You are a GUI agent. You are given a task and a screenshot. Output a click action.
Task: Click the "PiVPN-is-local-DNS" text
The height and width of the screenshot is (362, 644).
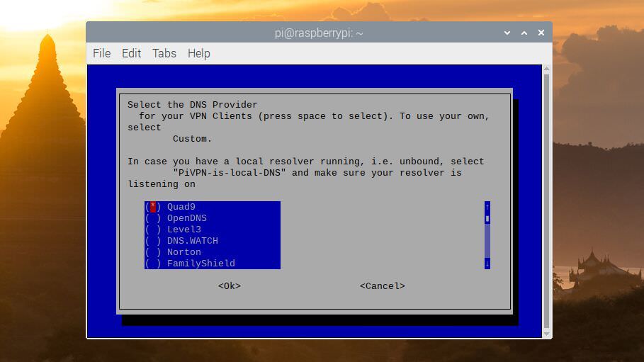click(x=229, y=173)
